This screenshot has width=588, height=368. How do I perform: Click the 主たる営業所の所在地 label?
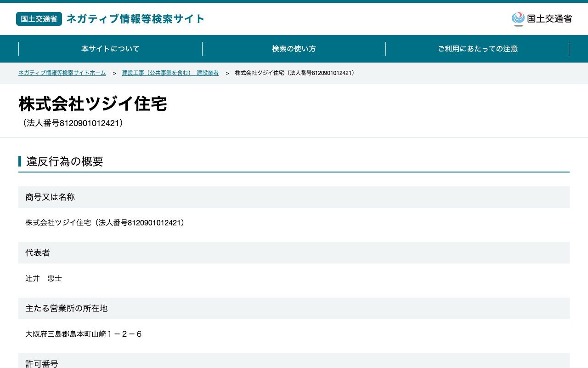click(x=67, y=308)
